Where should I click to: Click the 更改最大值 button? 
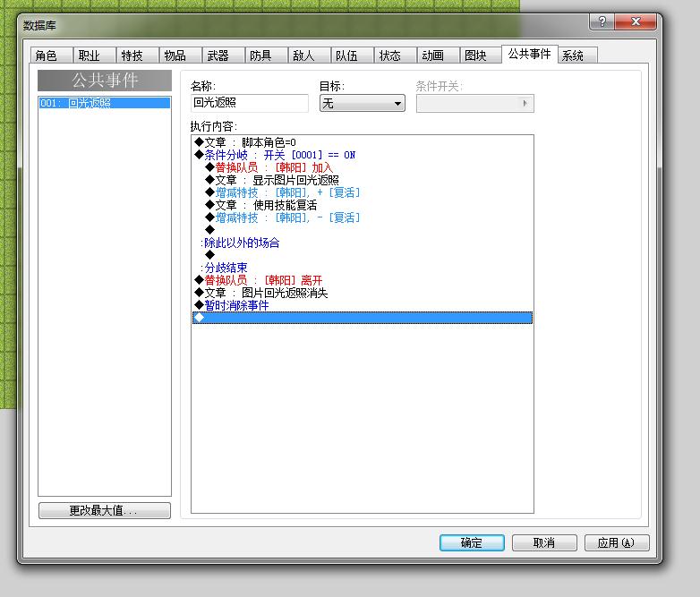tap(105, 510)
